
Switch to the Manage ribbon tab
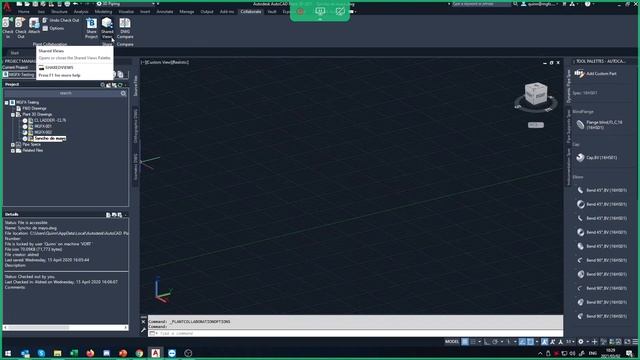(x=187, y=12)
